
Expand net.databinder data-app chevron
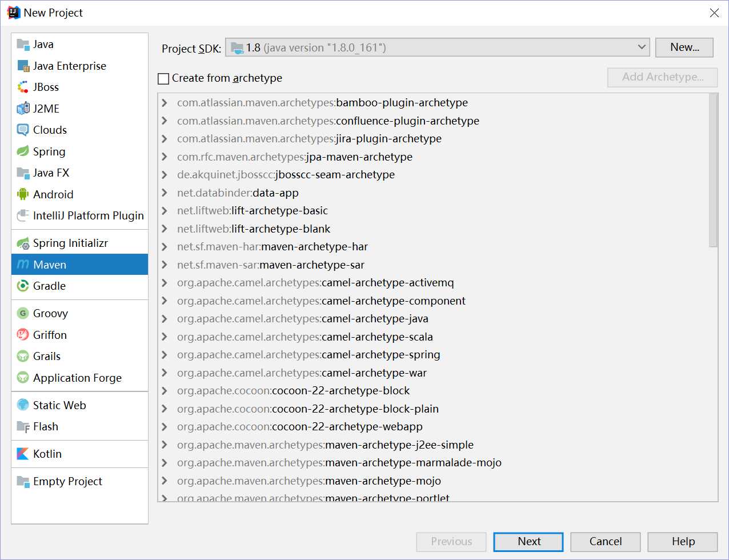[x=165, y=193]
